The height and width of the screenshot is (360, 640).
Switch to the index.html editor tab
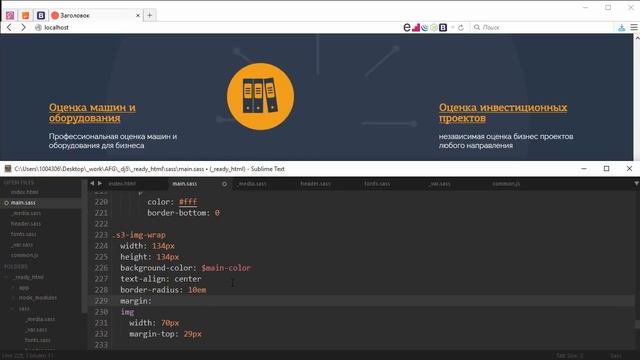122,184
